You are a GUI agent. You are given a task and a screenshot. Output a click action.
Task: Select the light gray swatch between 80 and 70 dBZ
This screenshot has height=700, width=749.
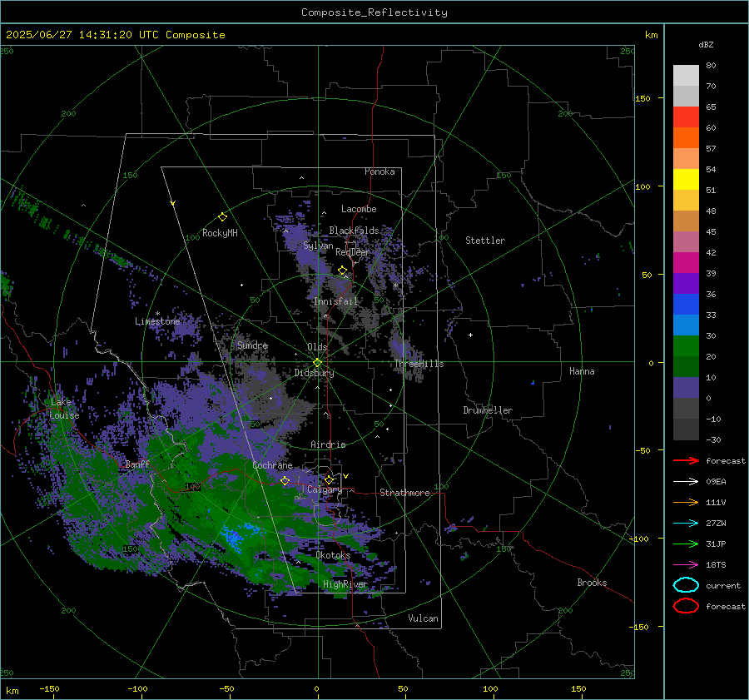(686, 76)
